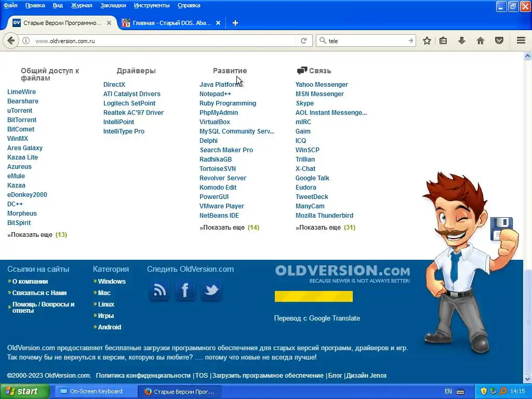Click the search bar go arrow
The height and width of the screenshot is (399, 532).
click(410, 41)
